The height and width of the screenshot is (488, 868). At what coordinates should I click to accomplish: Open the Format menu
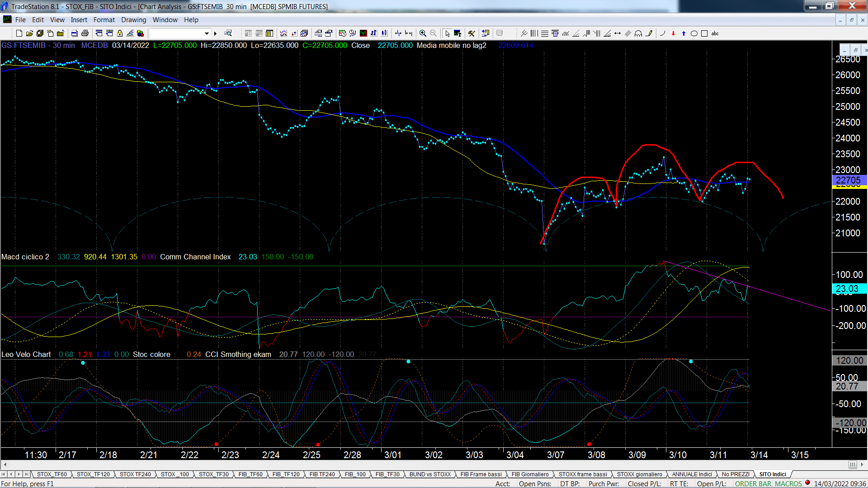(104, 20)
